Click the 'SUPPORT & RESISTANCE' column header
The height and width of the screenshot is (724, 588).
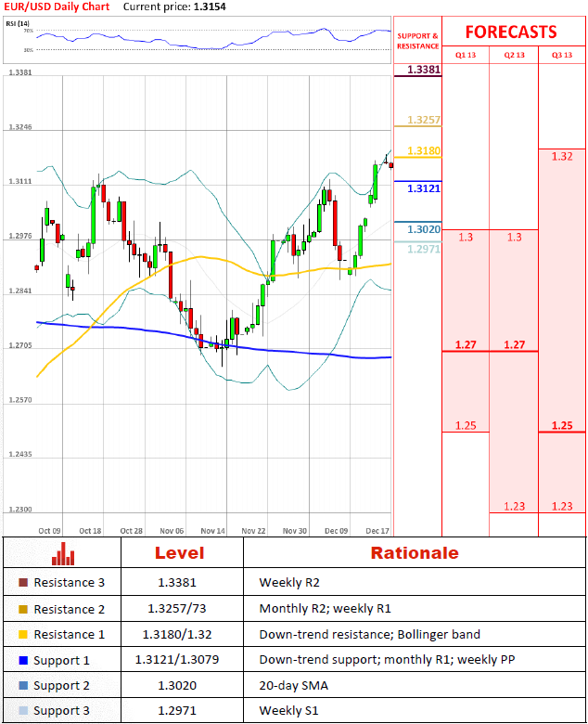tap(418, 41)
